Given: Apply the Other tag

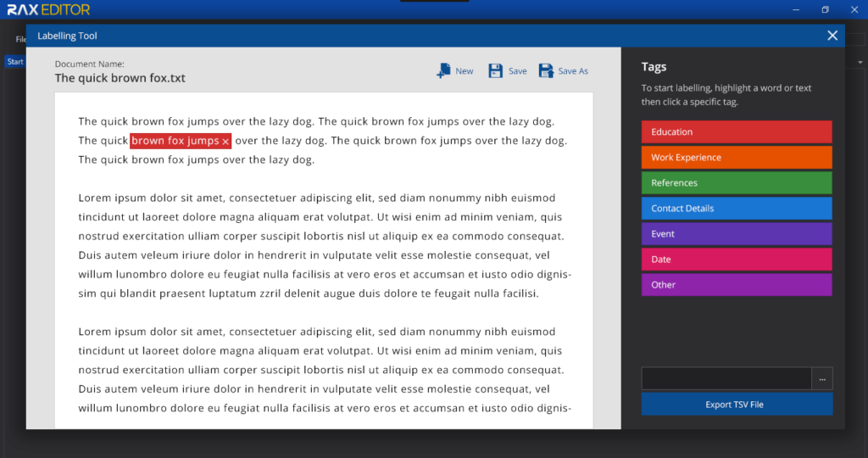Looking at the screenshot, I should (737, 285).
